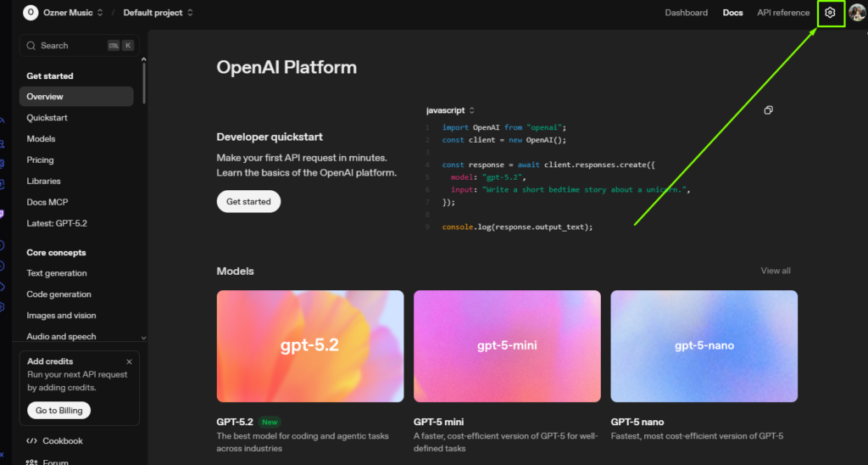Click "The best model for coding" description
Screen dimensions: 868x465
303,442
